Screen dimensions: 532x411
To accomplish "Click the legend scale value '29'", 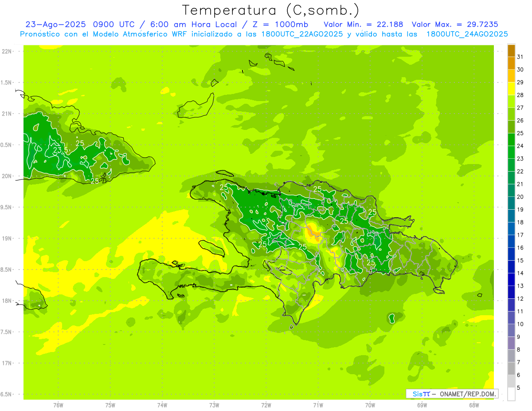I will [520, 82].
